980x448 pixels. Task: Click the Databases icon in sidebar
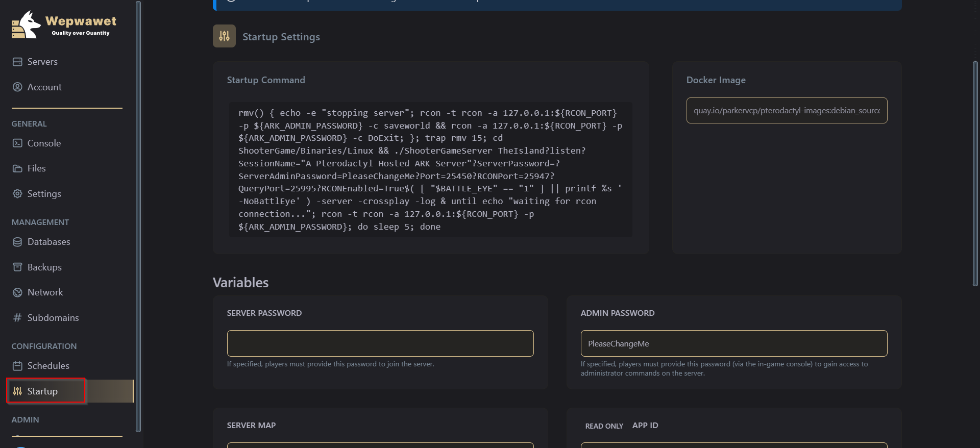click(17, 242)
